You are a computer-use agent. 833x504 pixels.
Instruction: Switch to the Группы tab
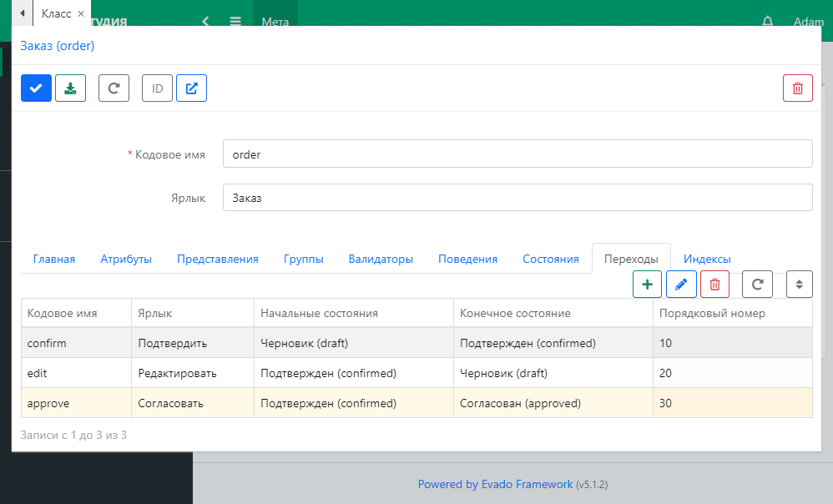pos(303,260)
